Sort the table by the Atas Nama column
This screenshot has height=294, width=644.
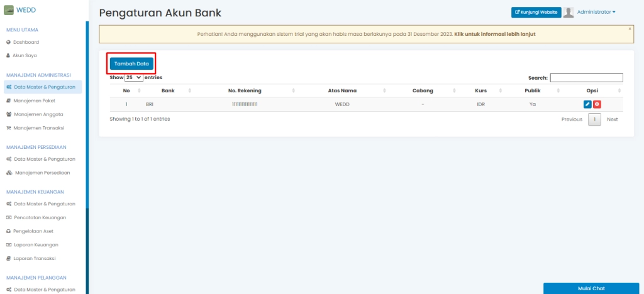tap(342, 91)
